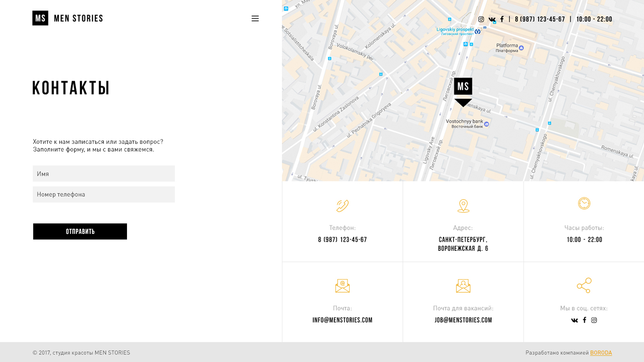
Task: Click the orange share network icon
Action: (x=584, y=285)
